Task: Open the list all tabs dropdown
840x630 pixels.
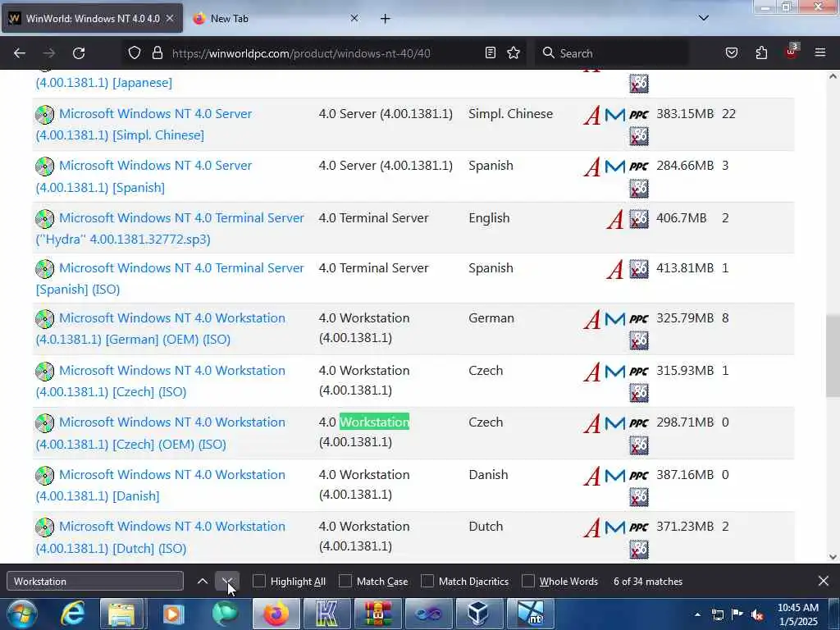Action: click(704, 18)
